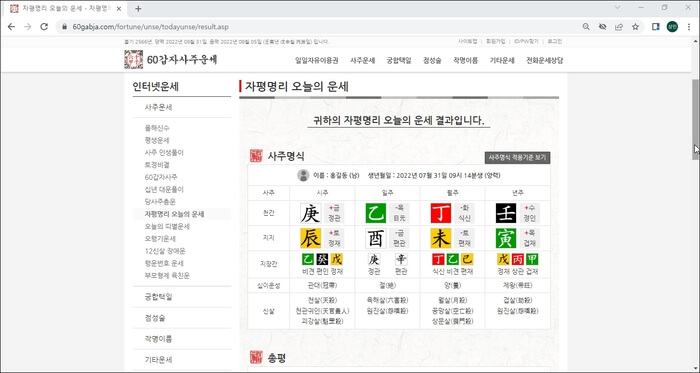The image size is (700, 373).
Task: Expand the sidebar 작명이름 section
Action: (x=158, y=339)
